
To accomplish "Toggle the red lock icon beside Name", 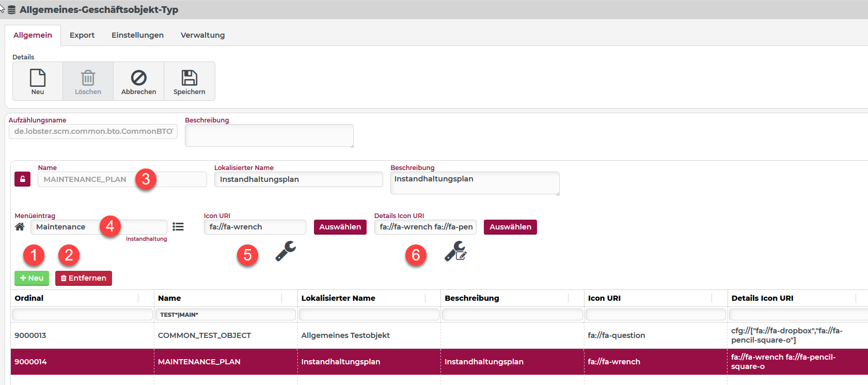I will [x=22, y=179].
